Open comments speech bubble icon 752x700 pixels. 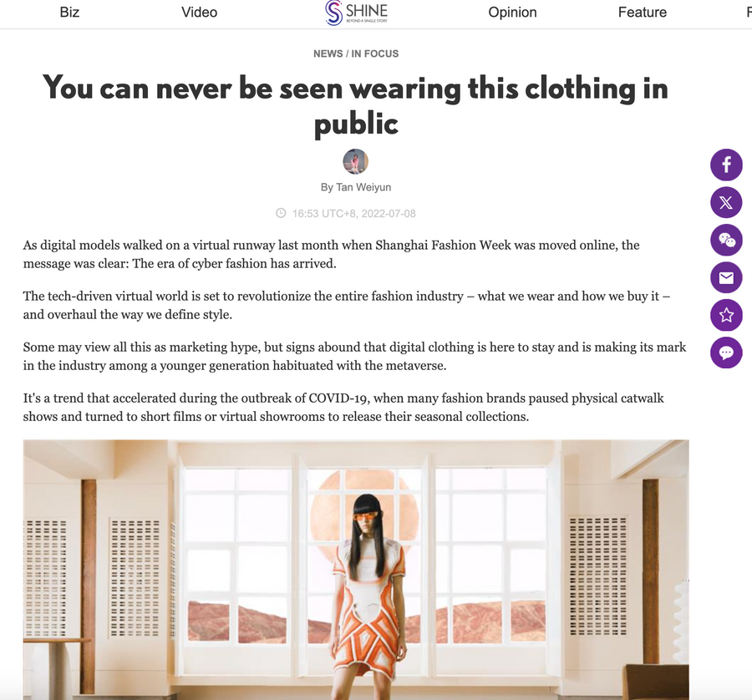726,353
